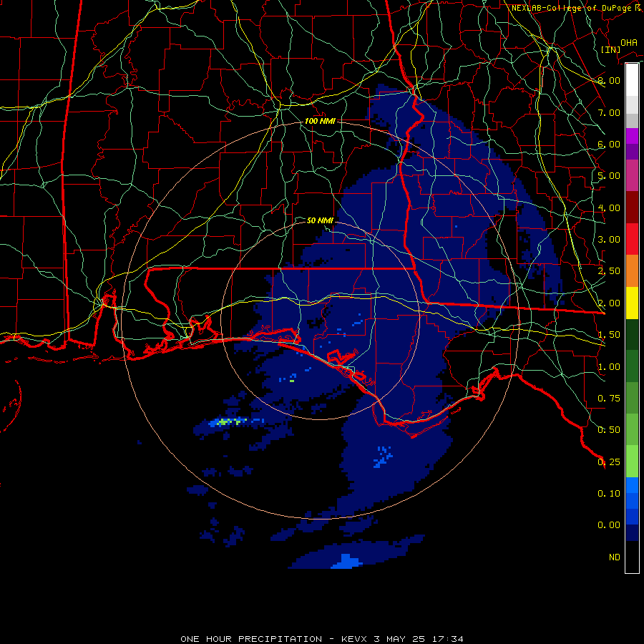Click the light-blue rain patch at map bottom
Image resolution: width=644 pixels, height=644 pixels.
(x=347, y=562)
